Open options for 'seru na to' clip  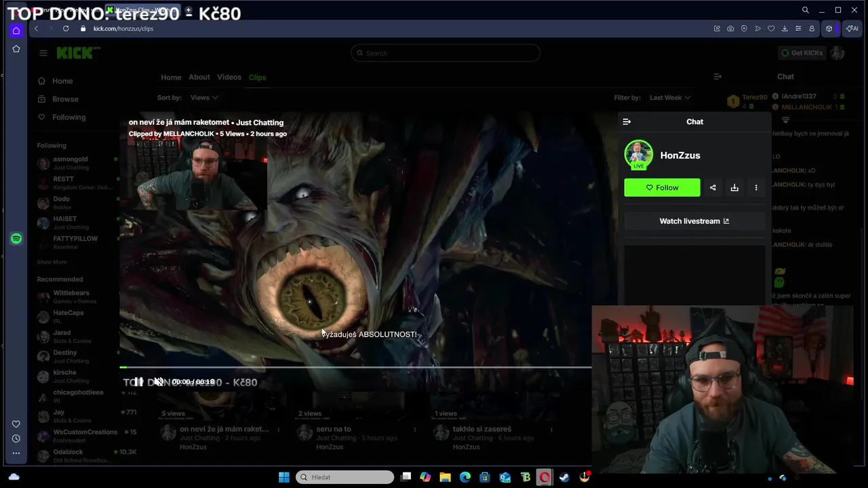pyautogui.click(x=415, y=429)
